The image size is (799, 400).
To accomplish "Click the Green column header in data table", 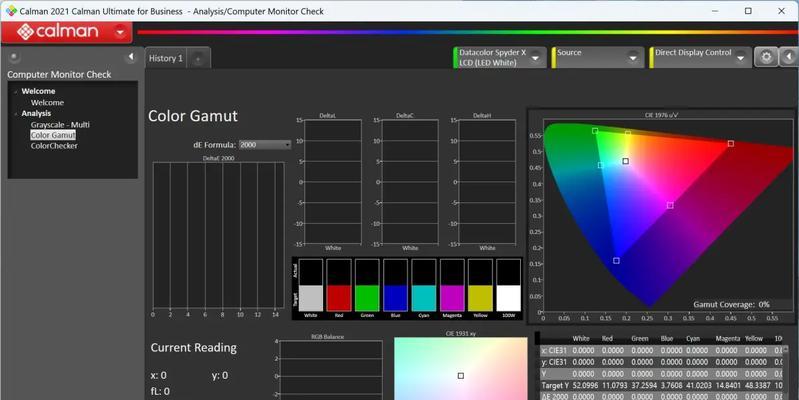I will click(640, 338).
